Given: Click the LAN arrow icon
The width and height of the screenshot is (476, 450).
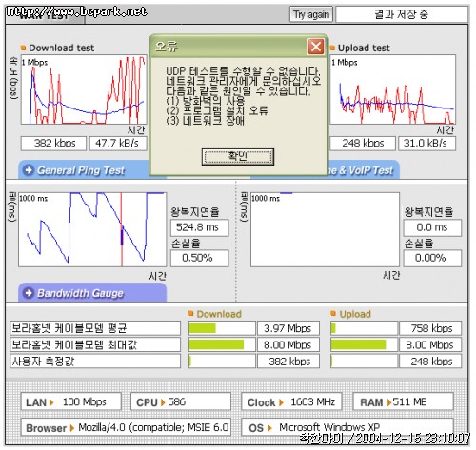Looking at the screenshot, I should [x=51, y=402].
